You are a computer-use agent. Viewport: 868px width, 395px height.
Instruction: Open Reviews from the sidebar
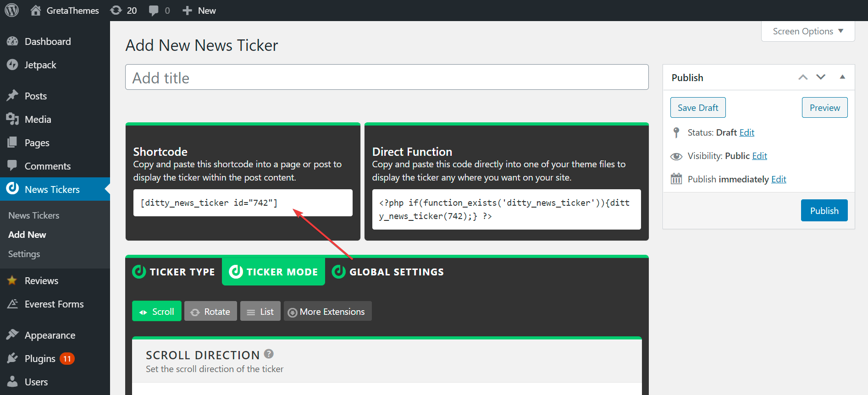[41, 281]
